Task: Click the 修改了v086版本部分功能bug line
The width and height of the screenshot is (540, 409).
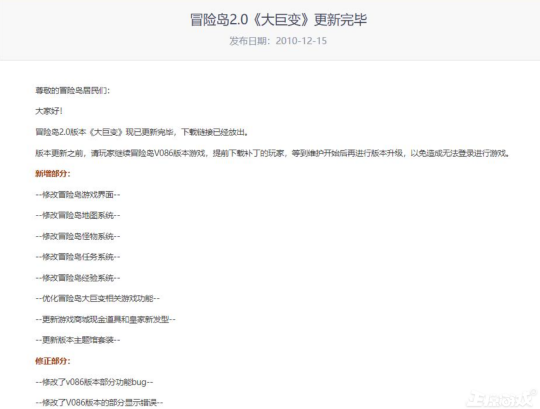Action: [x=94, y=382]
